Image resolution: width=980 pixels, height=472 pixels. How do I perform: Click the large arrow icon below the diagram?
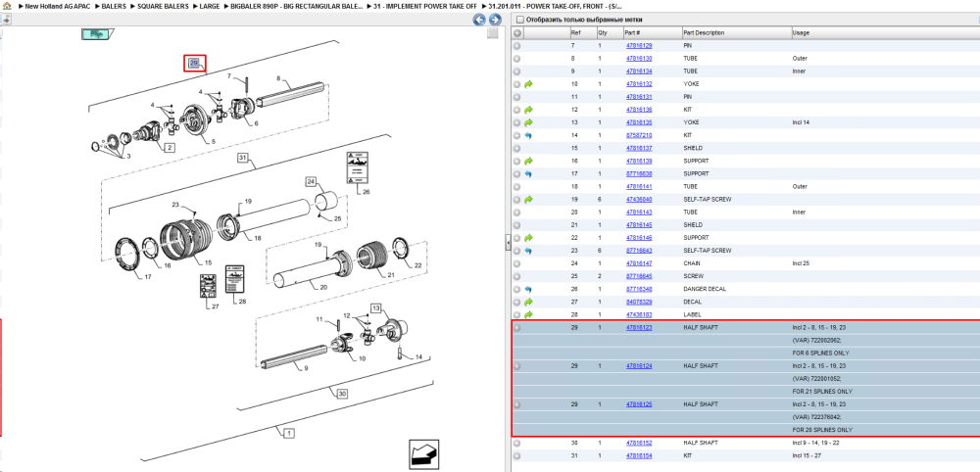coord(421,453)
